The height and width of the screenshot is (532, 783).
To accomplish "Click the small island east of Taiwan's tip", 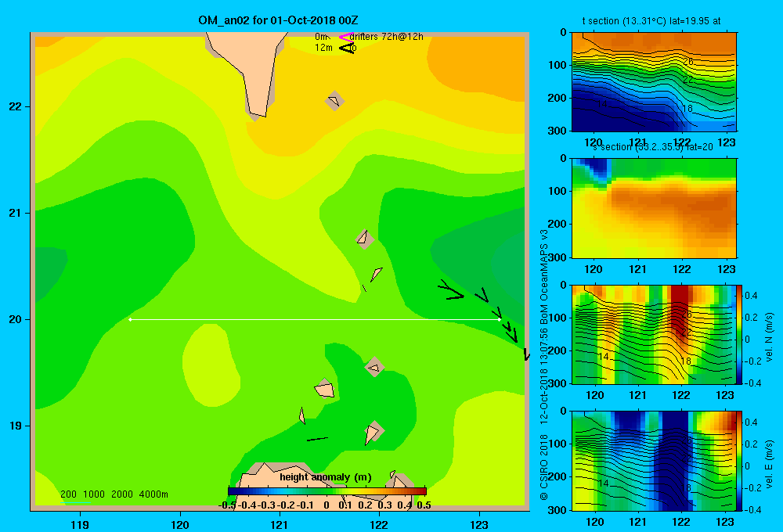I will click(x=334, y=101).
